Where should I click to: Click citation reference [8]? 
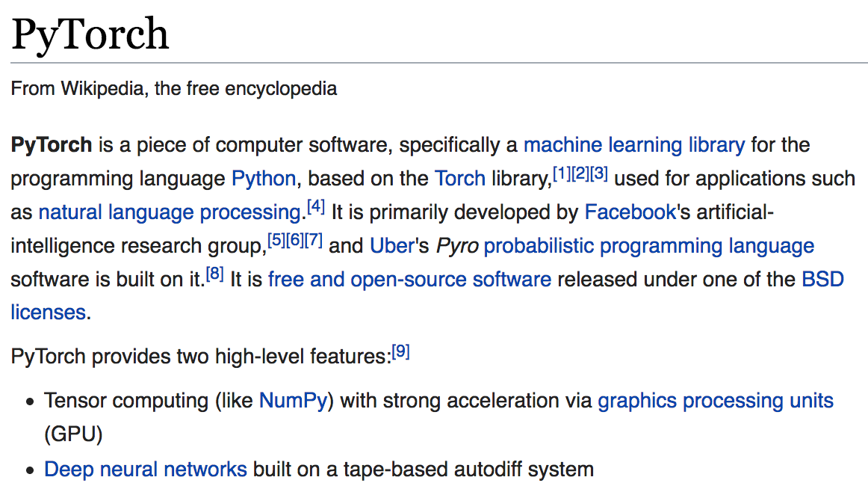[215, 274]
